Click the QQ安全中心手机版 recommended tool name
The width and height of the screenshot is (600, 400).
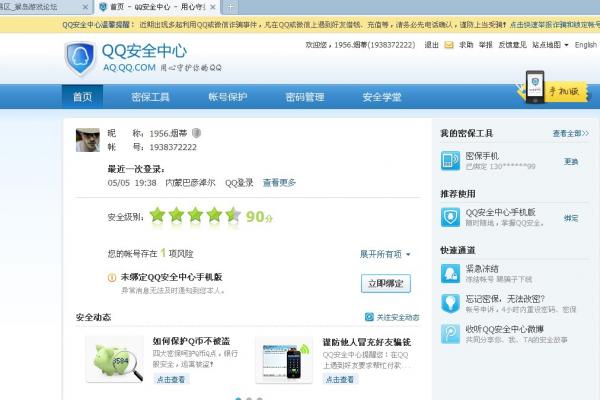pyautogui.click(x=500, y=212)
